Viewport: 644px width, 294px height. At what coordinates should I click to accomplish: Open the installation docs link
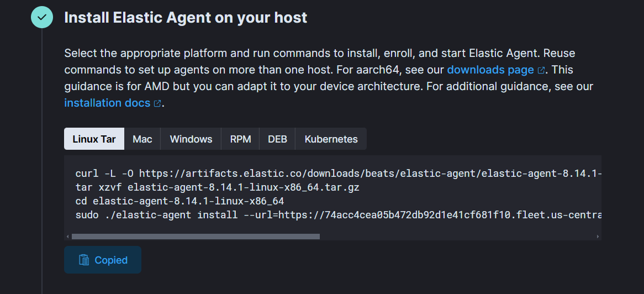107,103
